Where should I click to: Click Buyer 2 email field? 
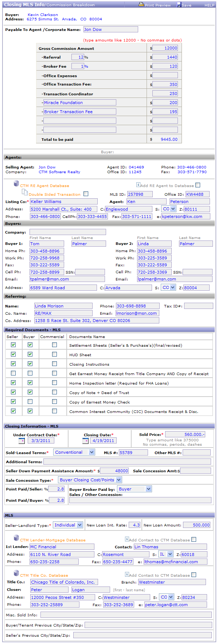[x=175, y=279]
